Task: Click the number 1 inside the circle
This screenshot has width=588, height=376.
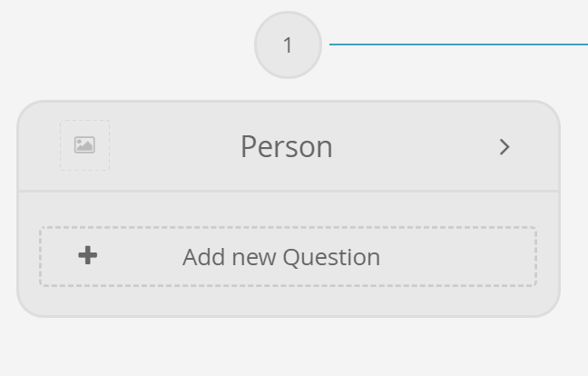Action: (x=288, y=45)
